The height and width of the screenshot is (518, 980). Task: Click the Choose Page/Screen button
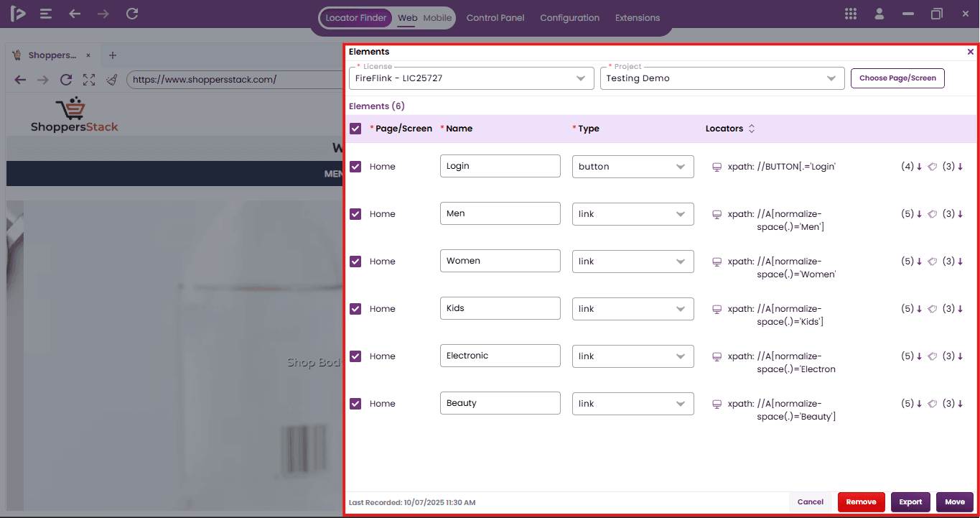click(897, 78)
